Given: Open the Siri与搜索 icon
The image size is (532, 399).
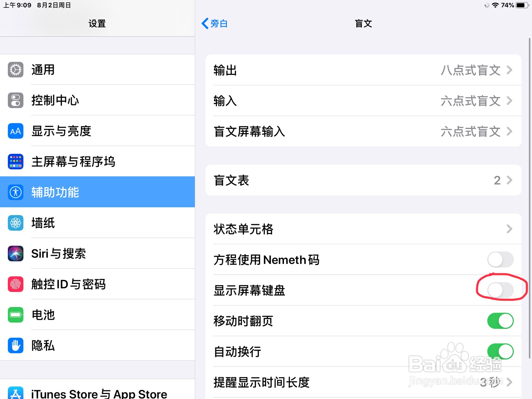Looking at the screenshot, I should coord(16,253).
